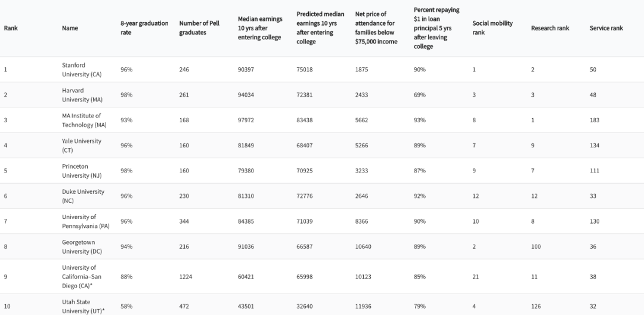Open the Yale University (CT) row

click(82, 146)
